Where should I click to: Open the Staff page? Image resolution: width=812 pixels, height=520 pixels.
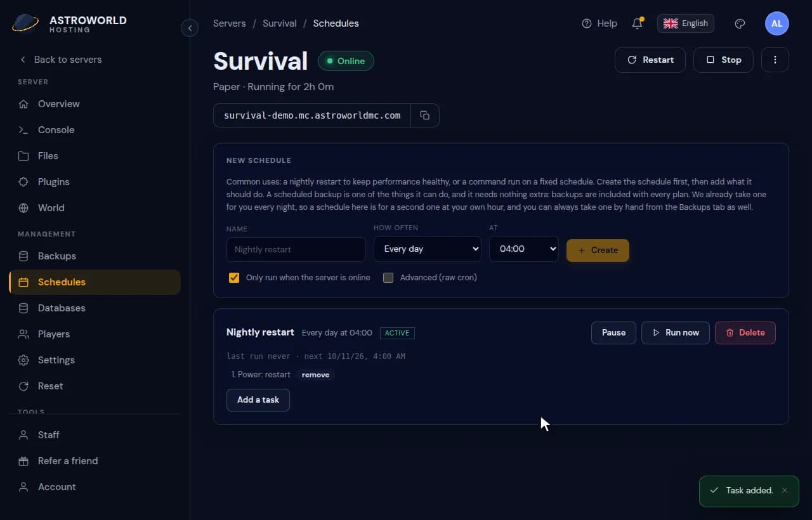(x=95, y=435)
